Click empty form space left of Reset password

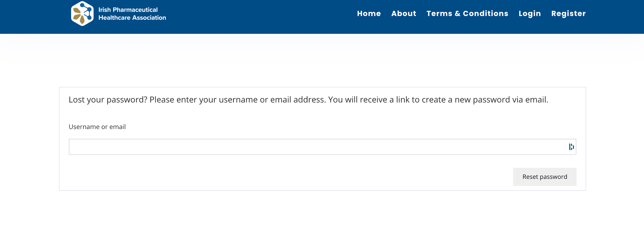(283, 177)
